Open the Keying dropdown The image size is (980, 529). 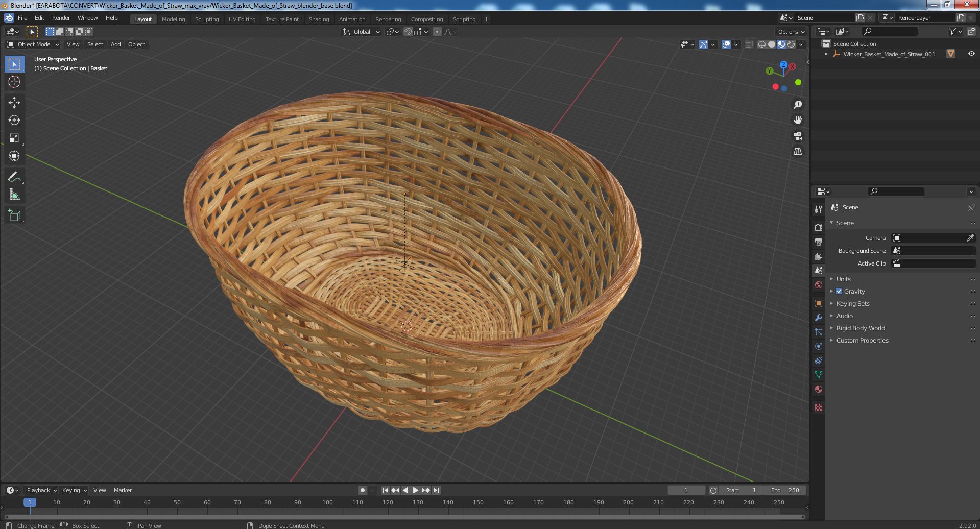pyautogui.click(x=74, y=490)
